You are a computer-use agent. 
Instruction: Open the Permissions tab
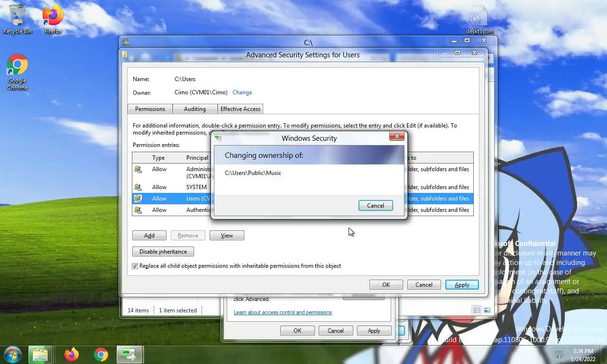click(x=150, y=109)
